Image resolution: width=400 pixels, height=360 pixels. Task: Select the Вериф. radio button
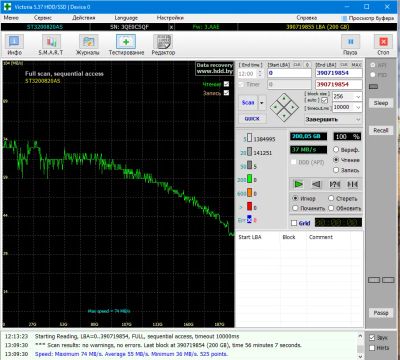tap(336, 150)
